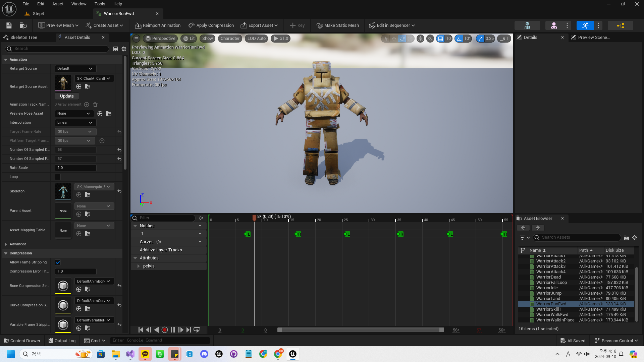Switch to Skeleton editor mode icon

527,25
